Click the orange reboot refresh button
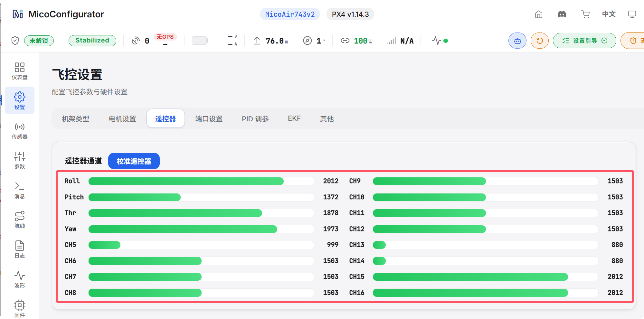644x319 pixels. tap(540, 41)
